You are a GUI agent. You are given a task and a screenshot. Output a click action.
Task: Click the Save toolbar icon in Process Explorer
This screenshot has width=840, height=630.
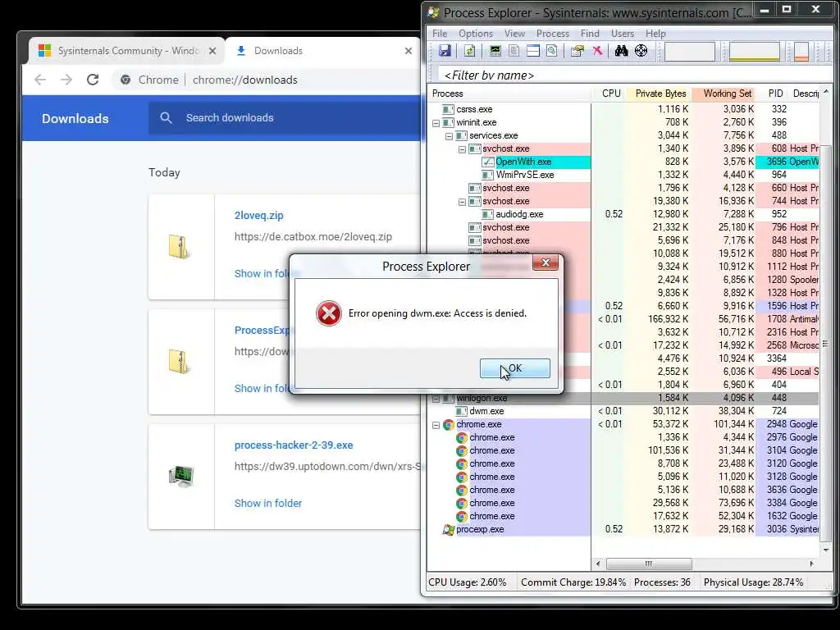(445, 51)
